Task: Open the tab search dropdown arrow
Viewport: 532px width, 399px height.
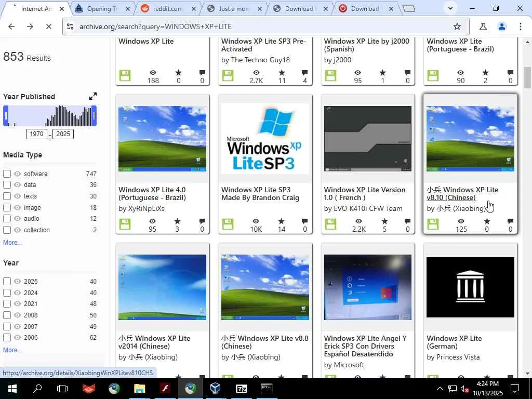Action: tap(450, 8)
